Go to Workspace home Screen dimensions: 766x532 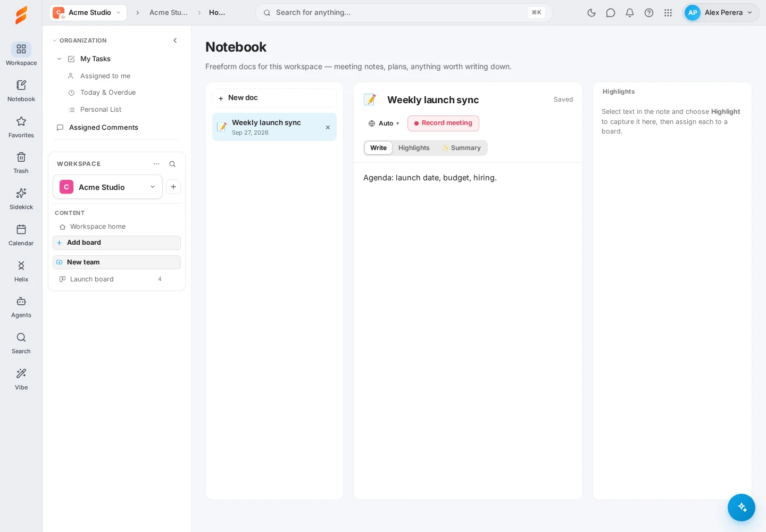pyautogui.click(x=98, y=227)
